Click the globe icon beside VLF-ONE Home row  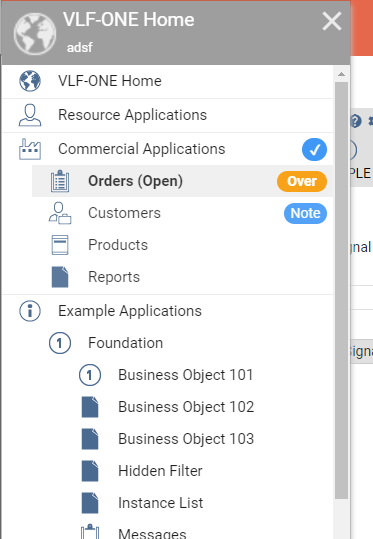[30, 81]
